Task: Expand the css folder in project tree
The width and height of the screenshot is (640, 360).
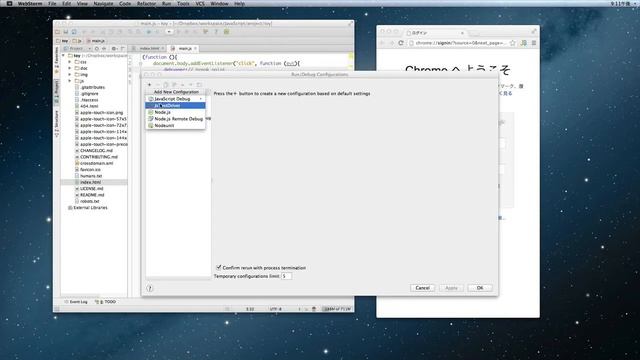Action: pyautogui.click(x=70, y=62)
